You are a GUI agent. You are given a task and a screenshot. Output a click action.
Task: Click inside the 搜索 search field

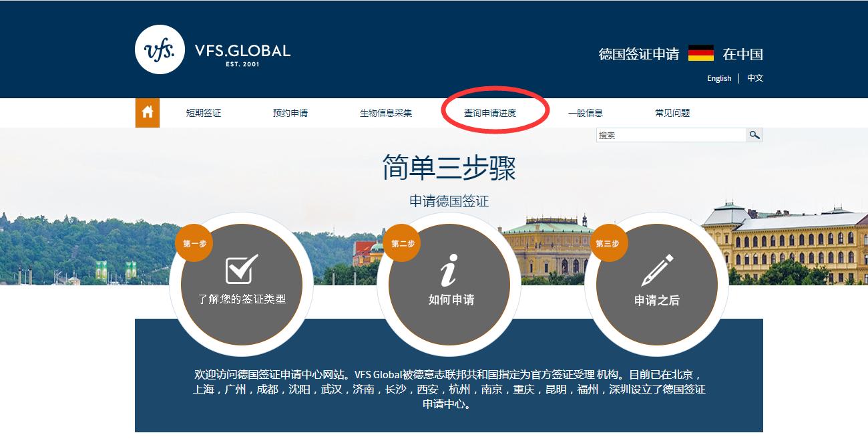coord(668,135)
